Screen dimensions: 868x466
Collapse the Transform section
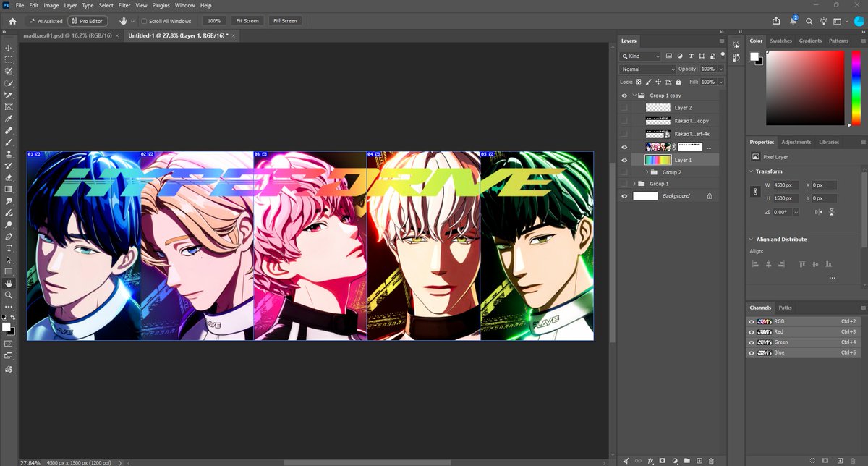click(751, 171)
